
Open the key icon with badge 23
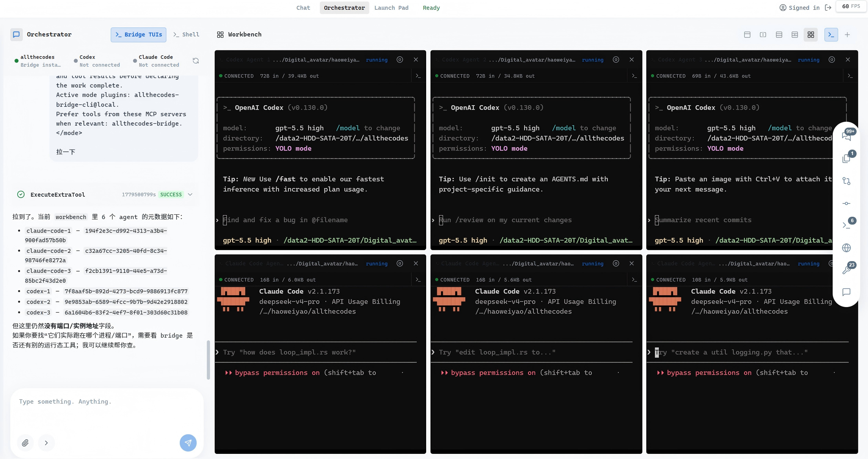(846, 269)
